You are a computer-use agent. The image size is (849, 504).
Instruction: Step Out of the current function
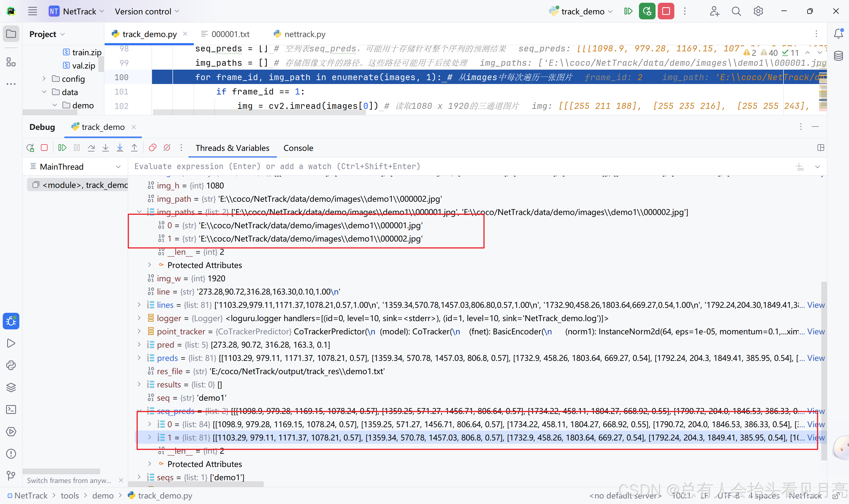click(x=134, y=148)
